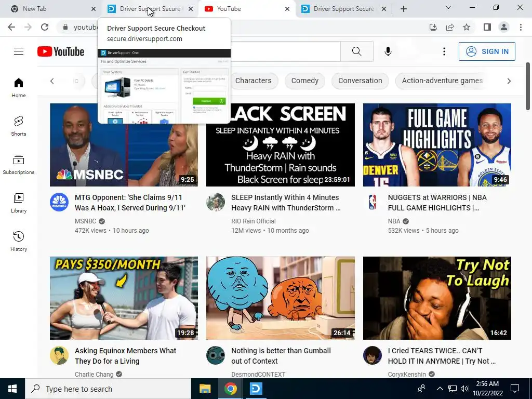Open YouTube settings three-dot menu
This screenshot has height=399, width=532.
(444, 51)
